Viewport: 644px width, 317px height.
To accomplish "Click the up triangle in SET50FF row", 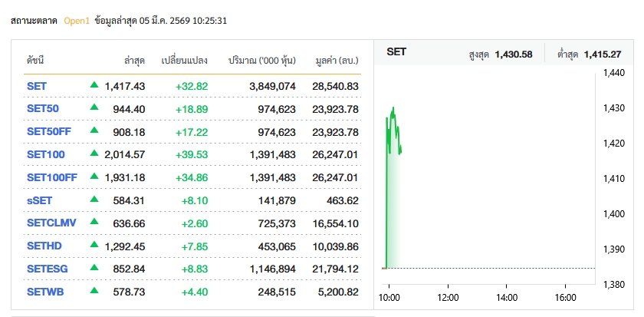I will click(x=94, y=131).
